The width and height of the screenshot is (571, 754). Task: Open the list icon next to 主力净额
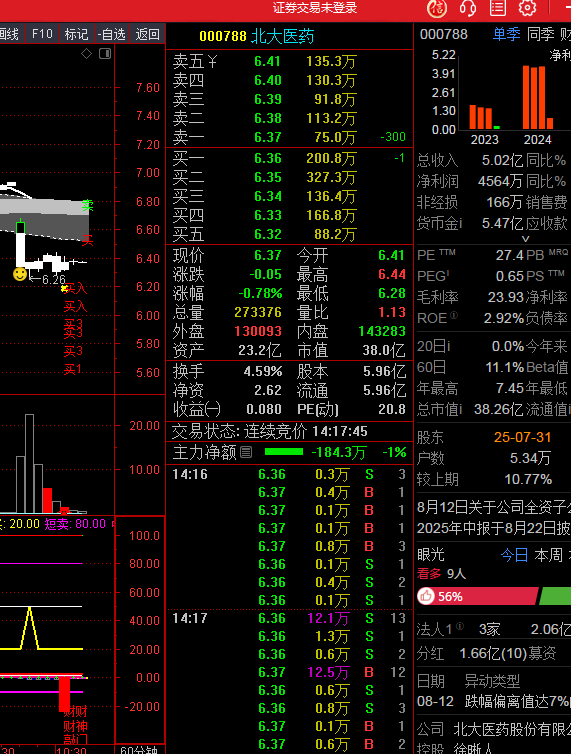click(246, 452)
